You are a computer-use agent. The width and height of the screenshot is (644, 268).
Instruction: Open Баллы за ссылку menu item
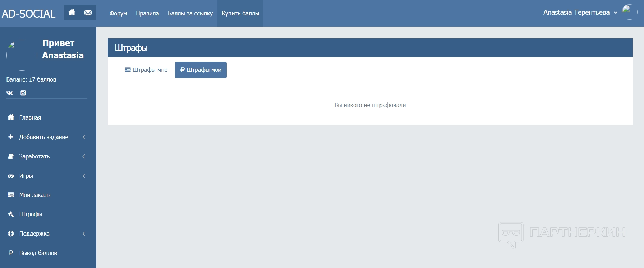coord(190,13)
